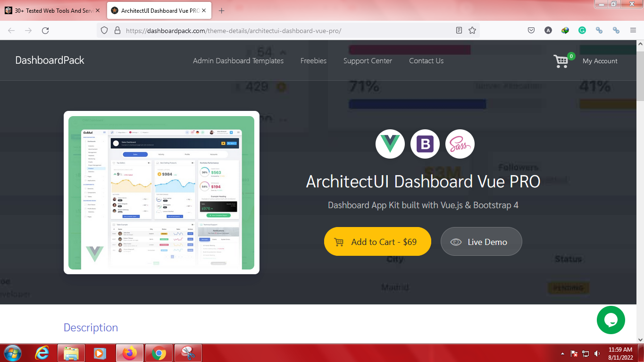Screen dimensions: 644x362
Task: Click Add to Cart - $69 button
Action: click(x=377, y=242)
